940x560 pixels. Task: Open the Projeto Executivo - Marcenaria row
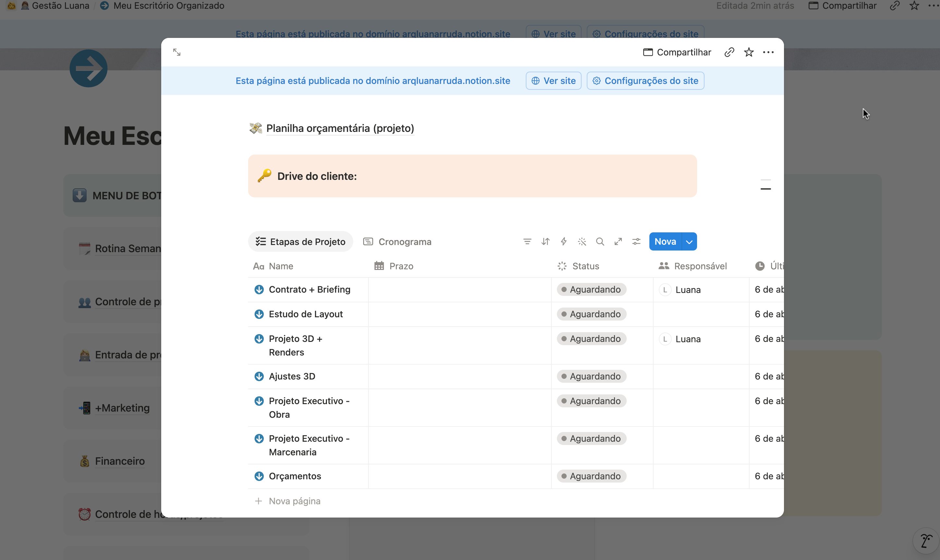309,445
